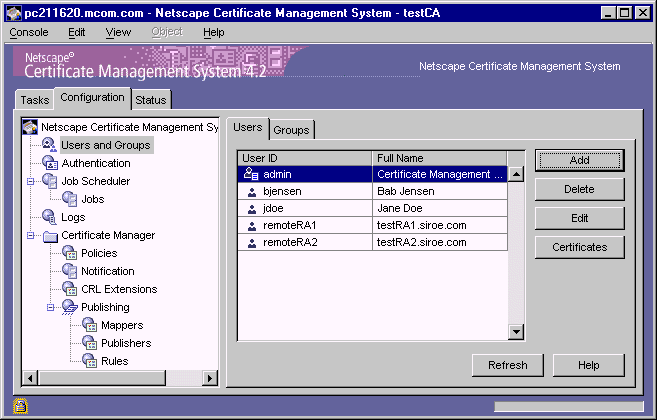657x420 pixels.
Task: Click the CRL Extensions node icon
Action: 70,289
